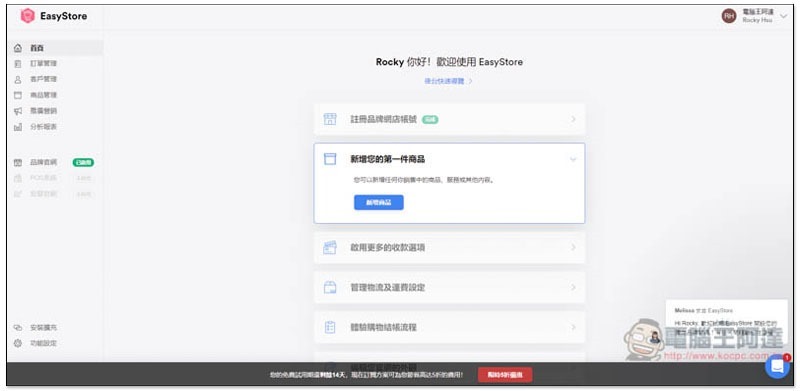This screenshot has height=391, width=800.
Task: Expand the account dropdown arrow next to Rocky Hsu
Action: coord(784,16)
